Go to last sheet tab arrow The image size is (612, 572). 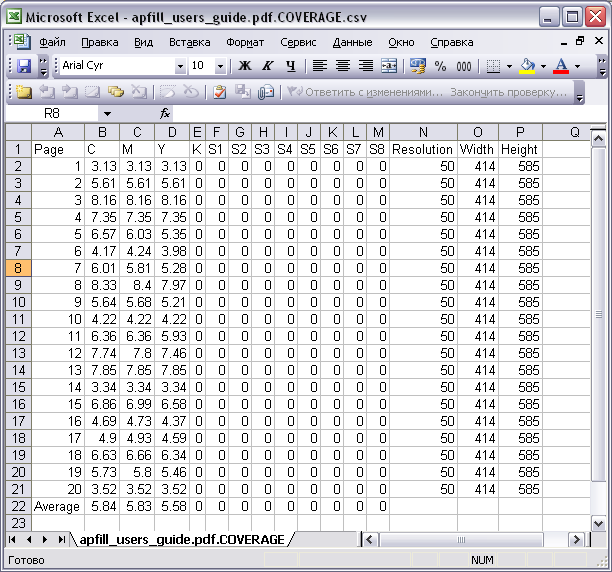point(61,540)
